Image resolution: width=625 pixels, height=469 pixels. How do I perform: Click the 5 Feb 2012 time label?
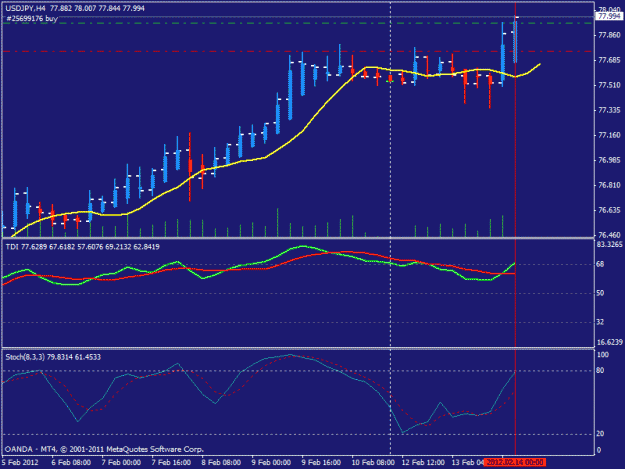[20, 463]
